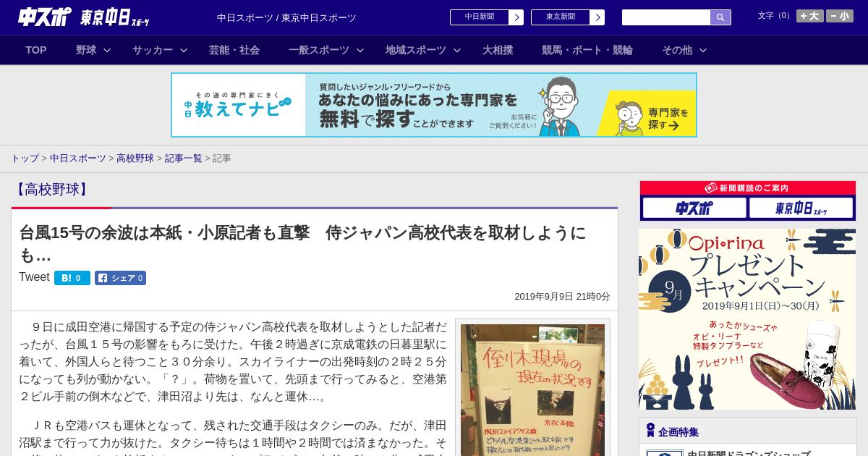Click the Tokyo Chunichi Sports logo
868x456 pixels.
coord(115,17)
